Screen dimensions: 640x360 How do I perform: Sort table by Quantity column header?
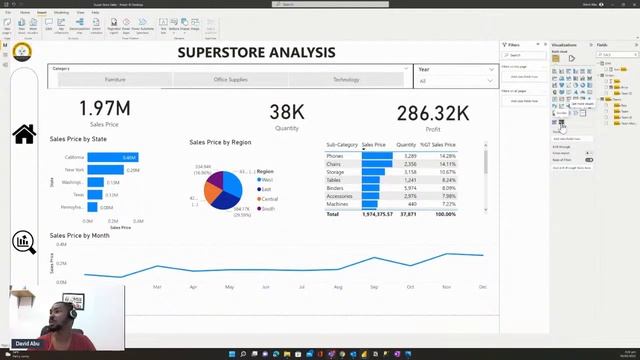(406, 145)
